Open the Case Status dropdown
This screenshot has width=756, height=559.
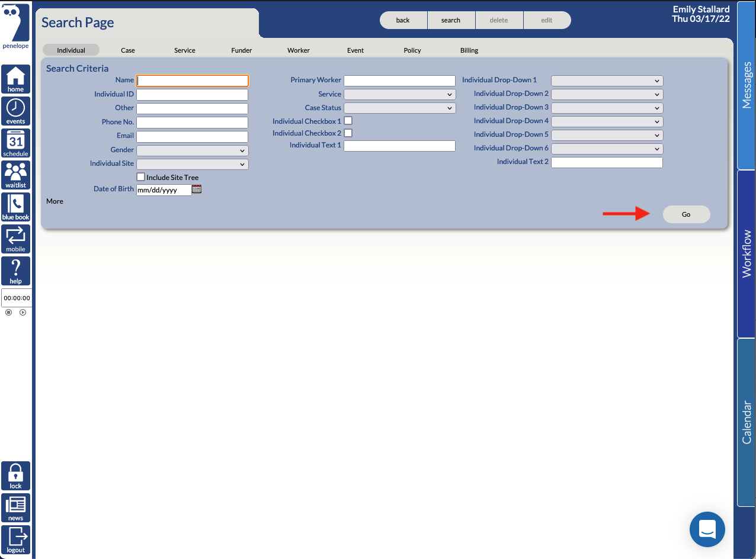[x=399, y=108]
